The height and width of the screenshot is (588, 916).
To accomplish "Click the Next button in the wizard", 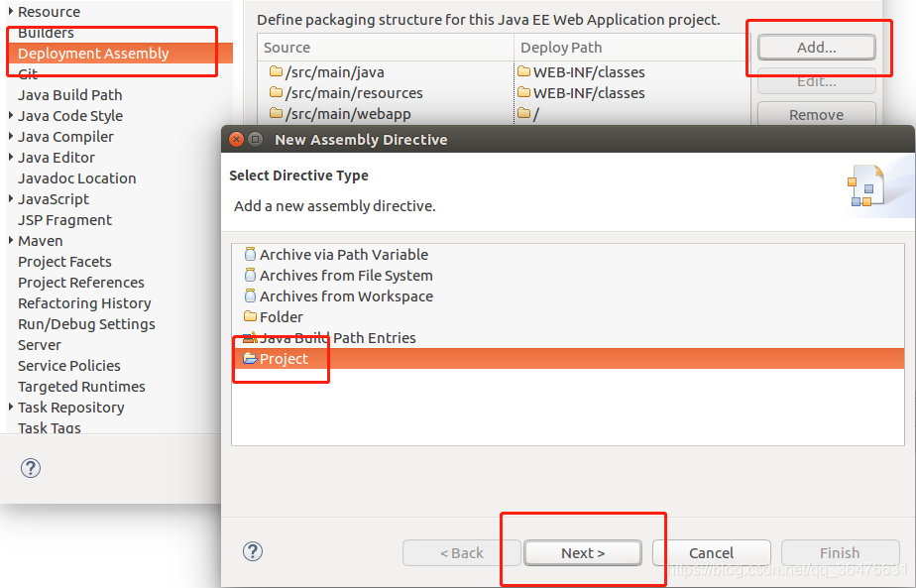I will [582, 552].
